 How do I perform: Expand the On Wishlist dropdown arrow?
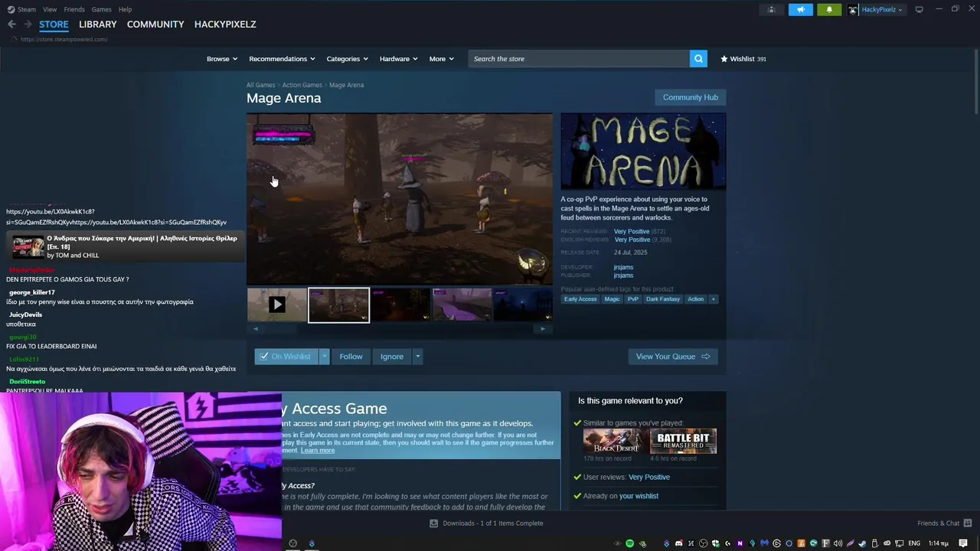[x=324, y=357]
